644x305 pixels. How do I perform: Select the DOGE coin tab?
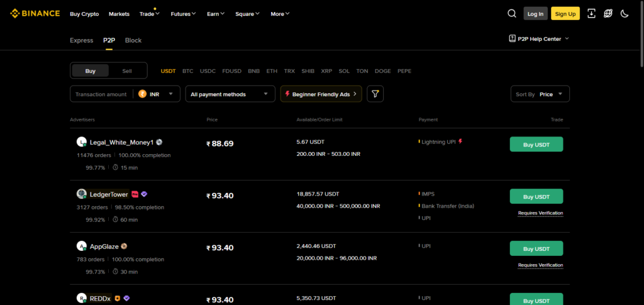click(383, 71)
